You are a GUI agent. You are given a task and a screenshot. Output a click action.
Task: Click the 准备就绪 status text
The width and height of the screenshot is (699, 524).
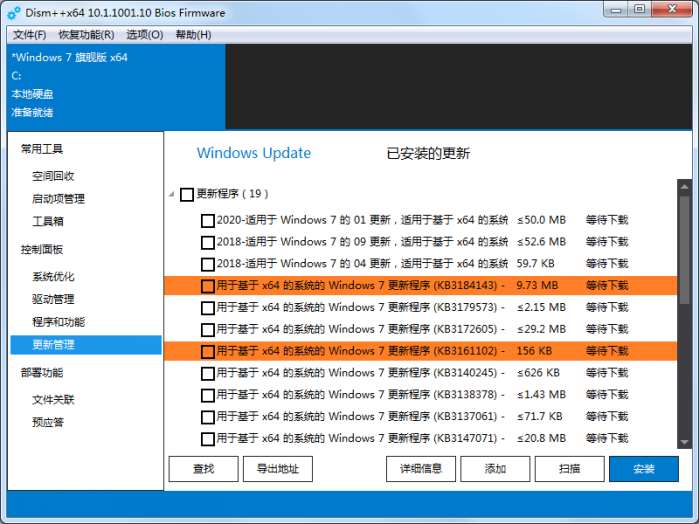(32, 112)
